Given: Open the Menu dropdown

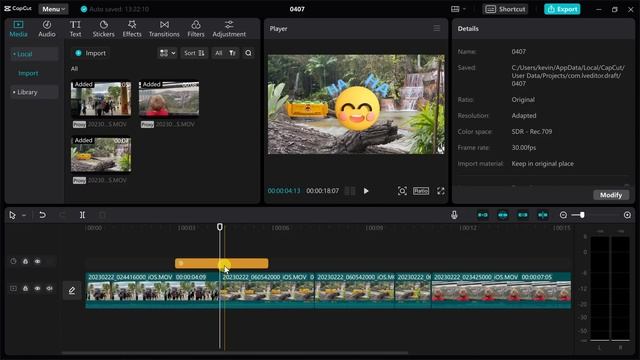Looking at the screenshot, I should tap(53, 9).
